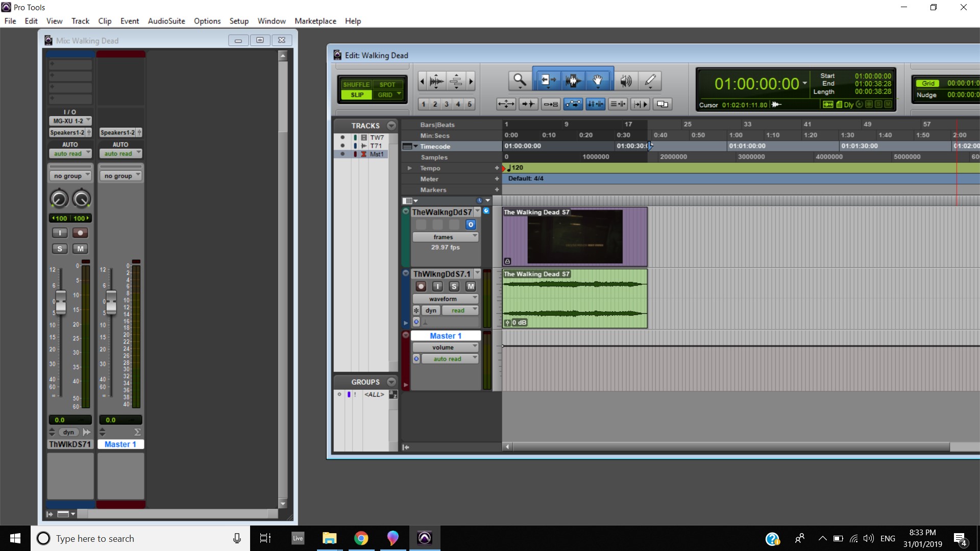
Task: Click the ThWlkDS71 channel volume fader
Action: coord(61,301)
